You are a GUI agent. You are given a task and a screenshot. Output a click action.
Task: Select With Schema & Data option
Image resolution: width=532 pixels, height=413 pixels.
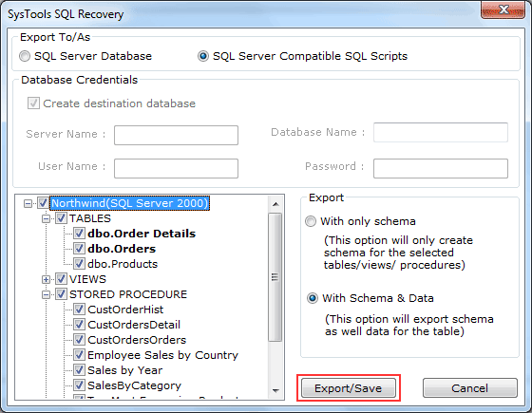pyautogui.click(x=313, y=298)
